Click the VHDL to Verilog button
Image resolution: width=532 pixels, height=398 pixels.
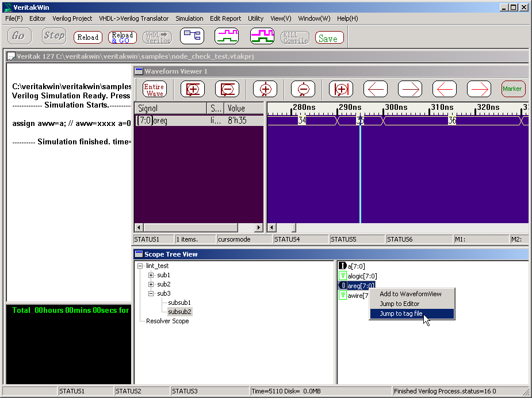point(158,37)
